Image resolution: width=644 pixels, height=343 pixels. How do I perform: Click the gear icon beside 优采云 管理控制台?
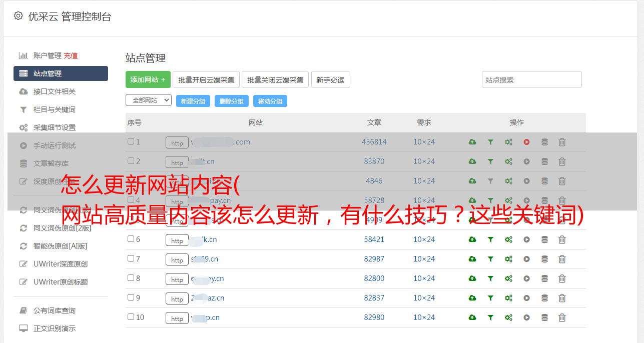18,16
